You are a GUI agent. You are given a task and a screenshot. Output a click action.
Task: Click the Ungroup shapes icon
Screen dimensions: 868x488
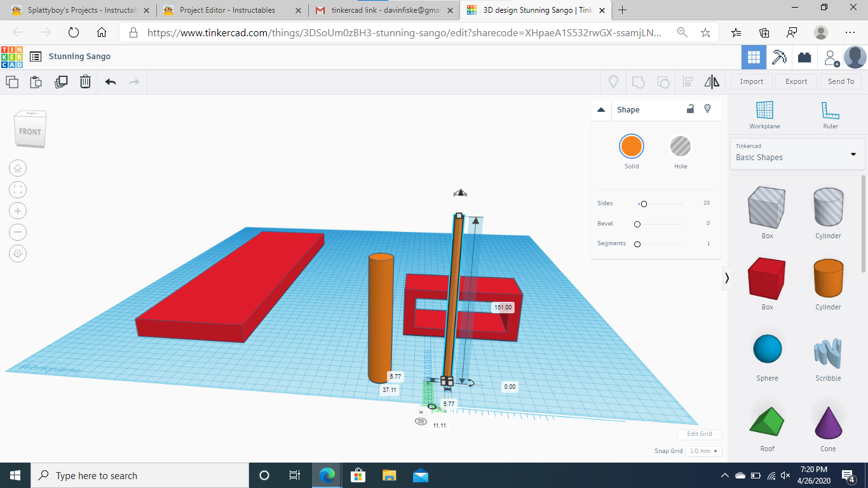pyautogui.click(x=663, y=81)
